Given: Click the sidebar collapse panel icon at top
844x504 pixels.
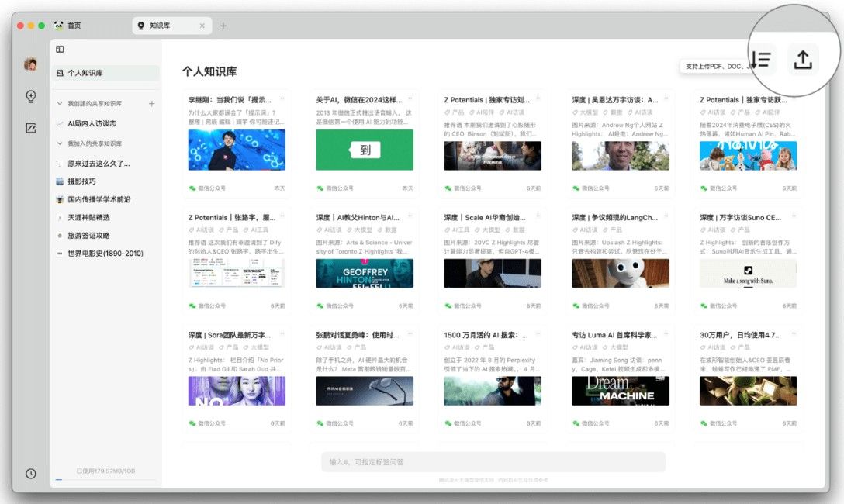Looking at the screenshot, I should 60,49.
